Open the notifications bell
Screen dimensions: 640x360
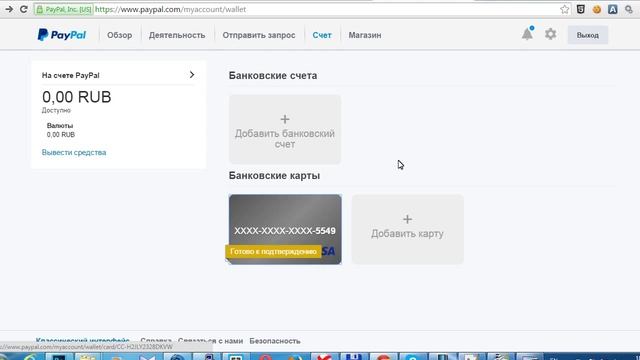527,33
